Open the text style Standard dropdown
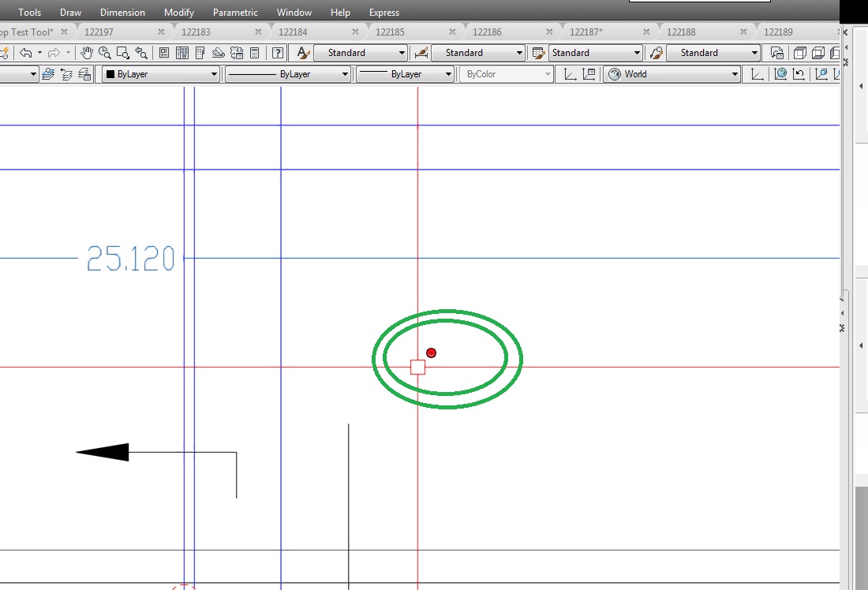This screenshot has width=868, height=590. coord(361,53)
